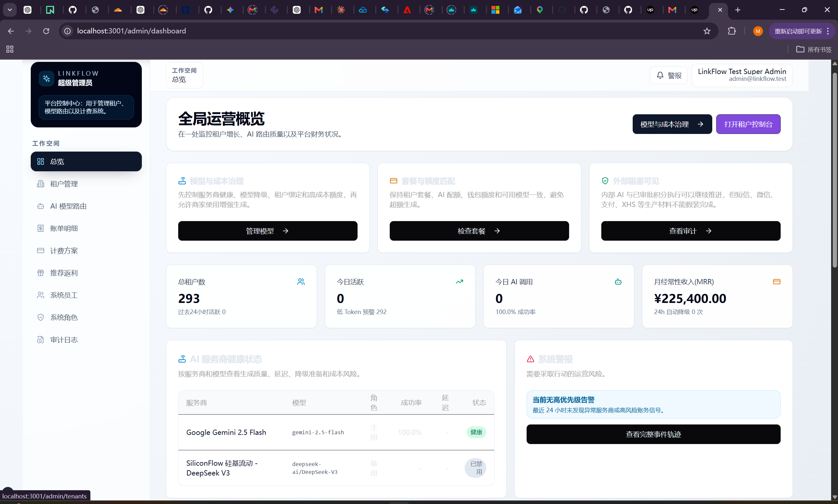
Task: Click the browser back arrow
Action: click(11, 31)
